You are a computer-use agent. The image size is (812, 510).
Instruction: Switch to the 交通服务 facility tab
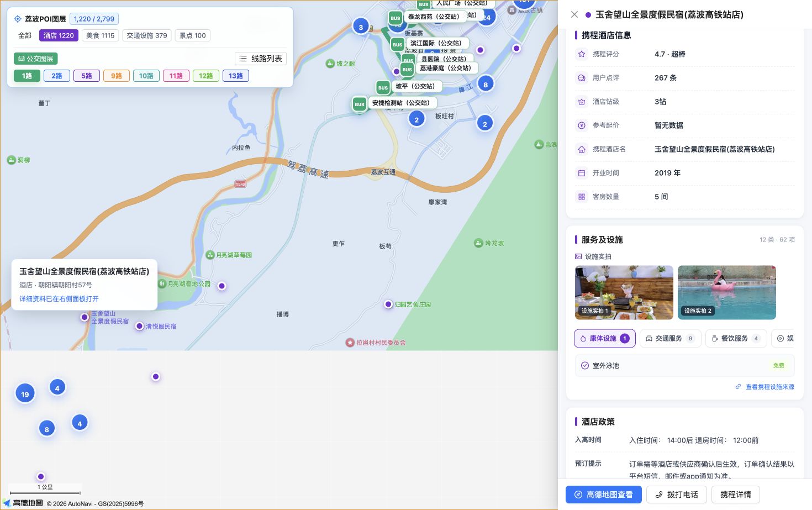coord(670,338)
